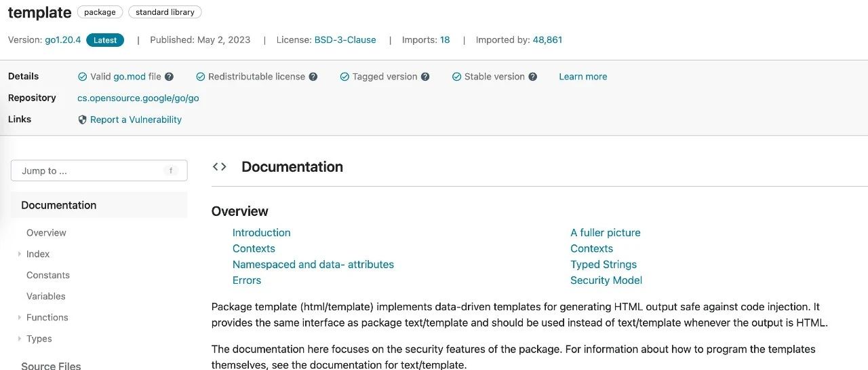
Task: Click the help icon beside Valid go.mod file
Action: point(169,77)
